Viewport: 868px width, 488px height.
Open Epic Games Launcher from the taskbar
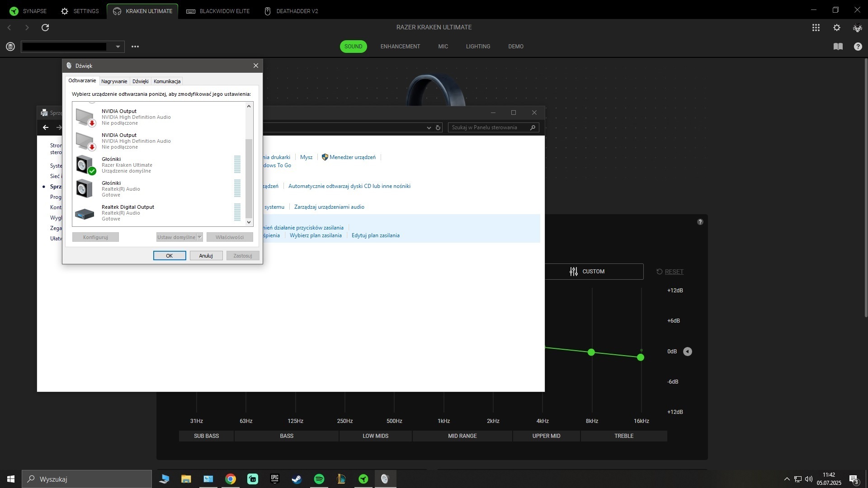(274, 479)
